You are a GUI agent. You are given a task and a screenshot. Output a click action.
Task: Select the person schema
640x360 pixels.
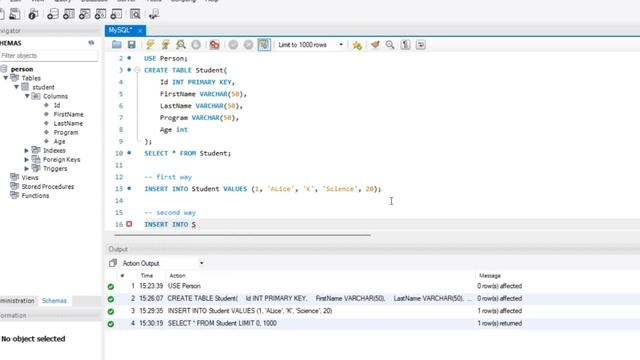22,69
